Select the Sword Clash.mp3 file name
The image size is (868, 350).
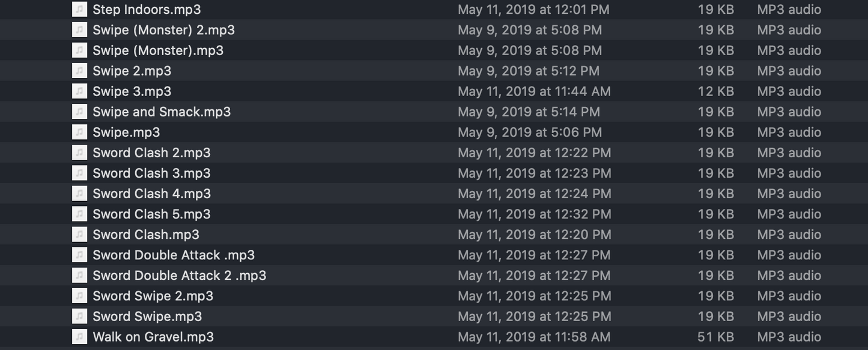point(145,235)
